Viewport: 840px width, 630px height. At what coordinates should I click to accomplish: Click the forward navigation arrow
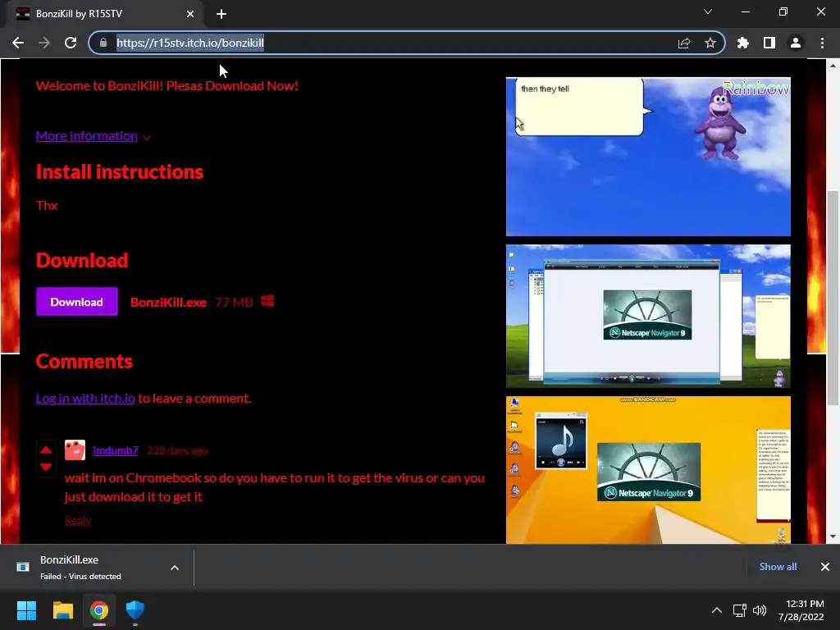coord(44,43)
